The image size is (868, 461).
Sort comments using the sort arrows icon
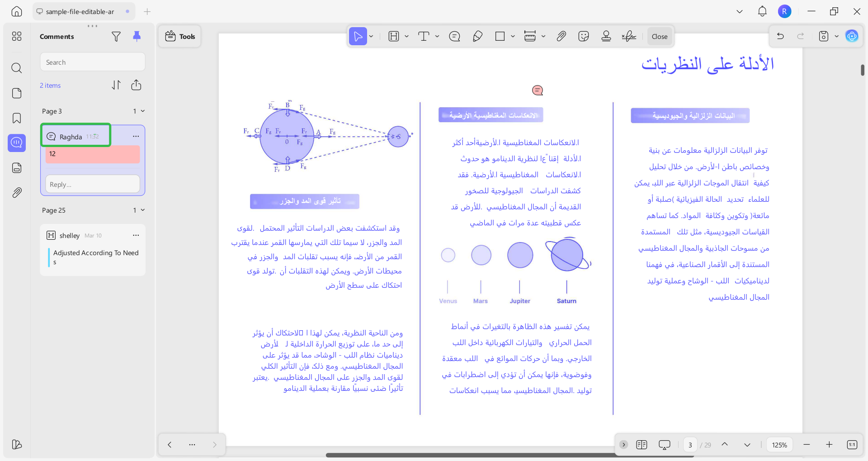(116, 85)
